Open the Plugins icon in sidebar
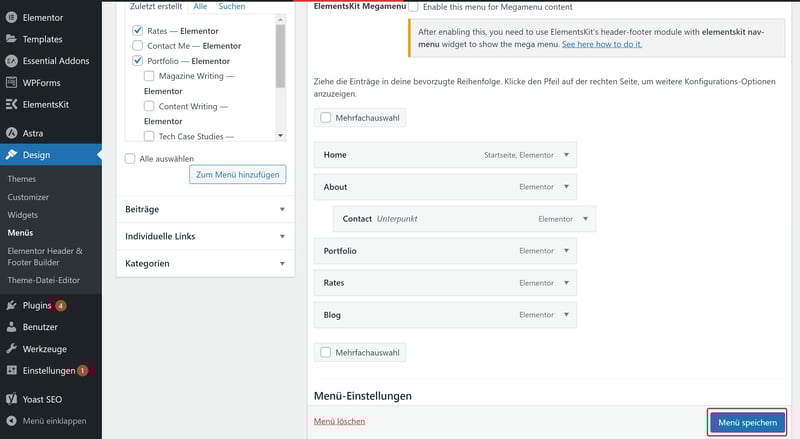 click(11, 305)
